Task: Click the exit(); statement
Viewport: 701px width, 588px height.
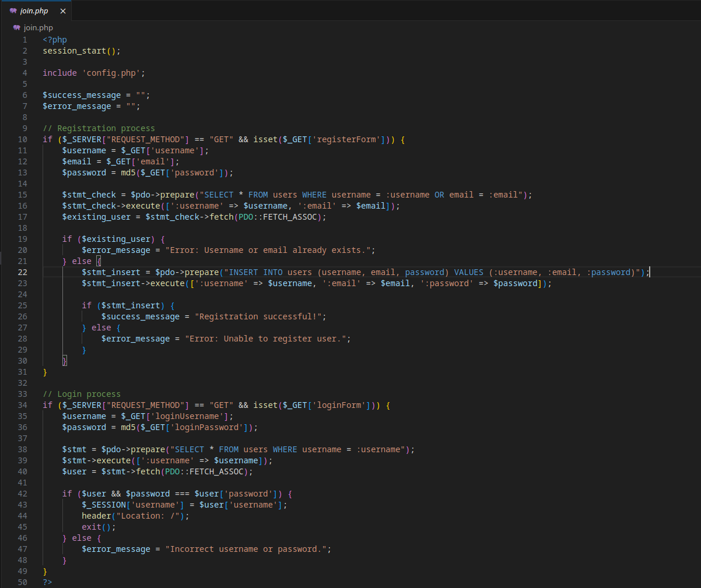Action: click(99, 527)
